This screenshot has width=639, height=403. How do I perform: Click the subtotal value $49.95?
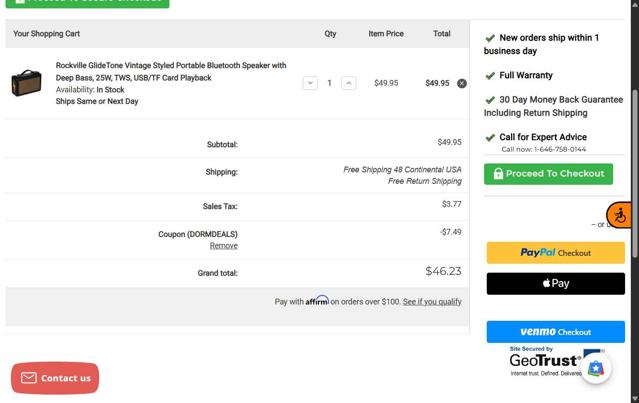(450, 142)
